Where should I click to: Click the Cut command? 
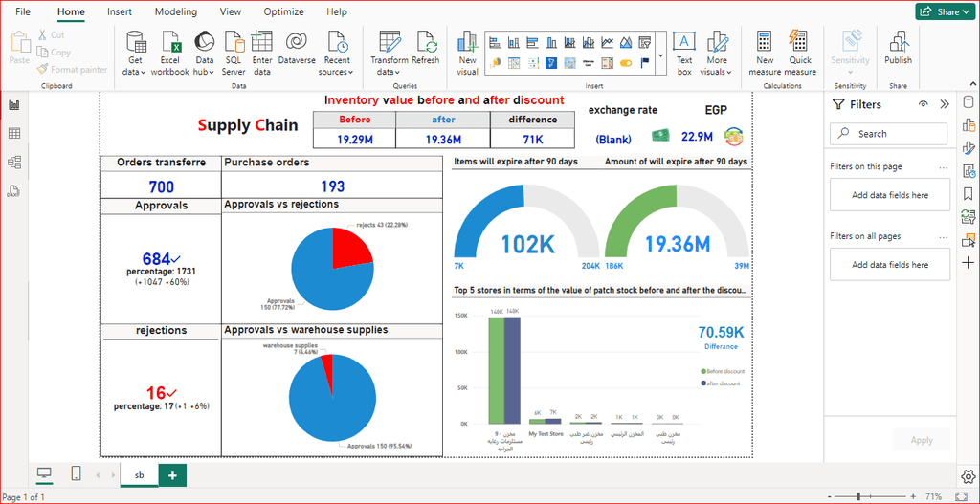pyautogui.click(x=51, y=35)
